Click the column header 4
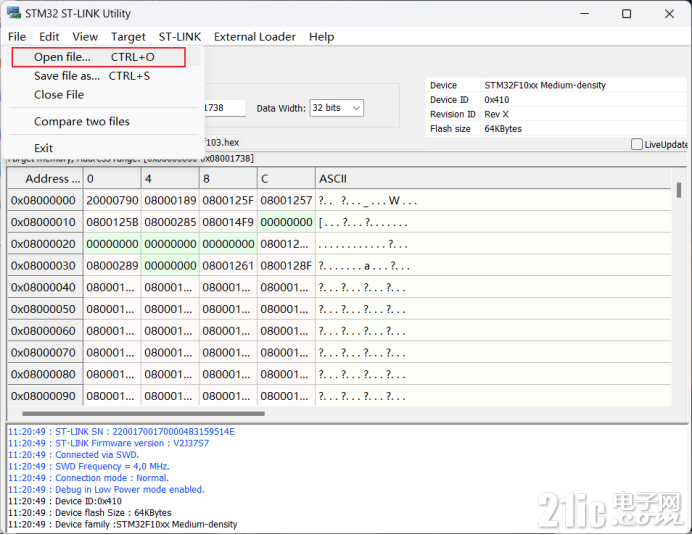Viewport: 692px width, 535px height. (x=170, y=179)
